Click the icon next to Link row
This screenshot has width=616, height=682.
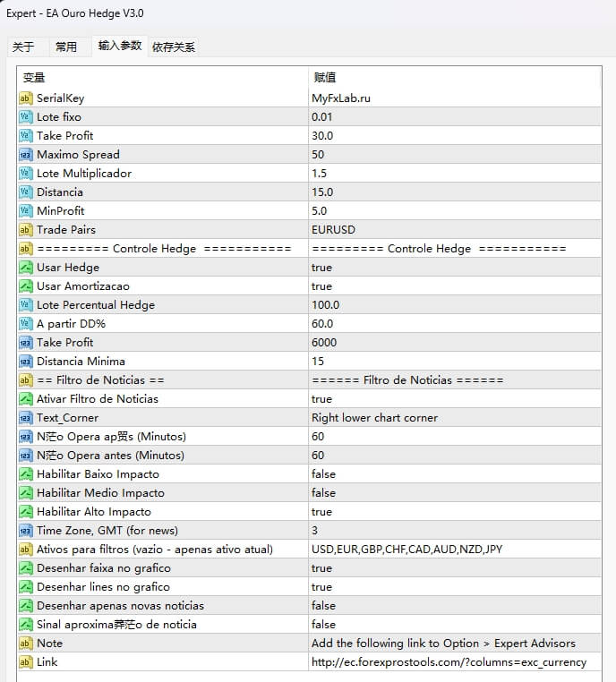pyautogui.click(x=25, y=662)
